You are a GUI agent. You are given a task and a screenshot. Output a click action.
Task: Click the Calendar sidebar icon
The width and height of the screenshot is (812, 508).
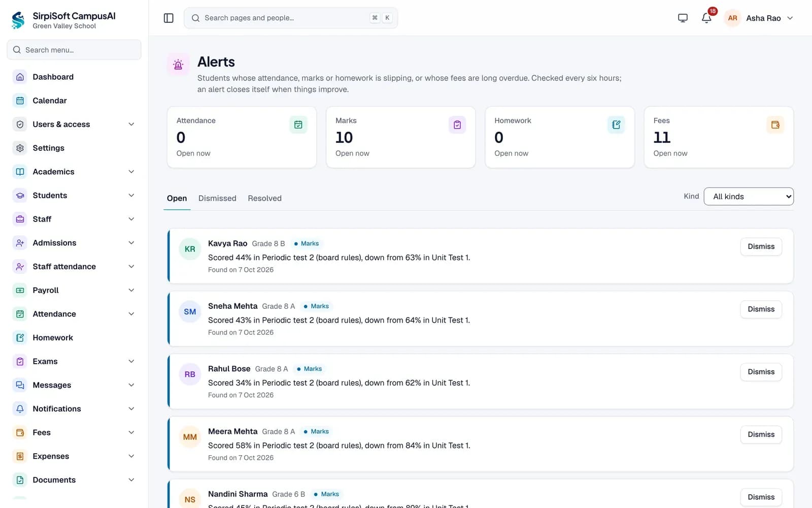coord(20,101)
